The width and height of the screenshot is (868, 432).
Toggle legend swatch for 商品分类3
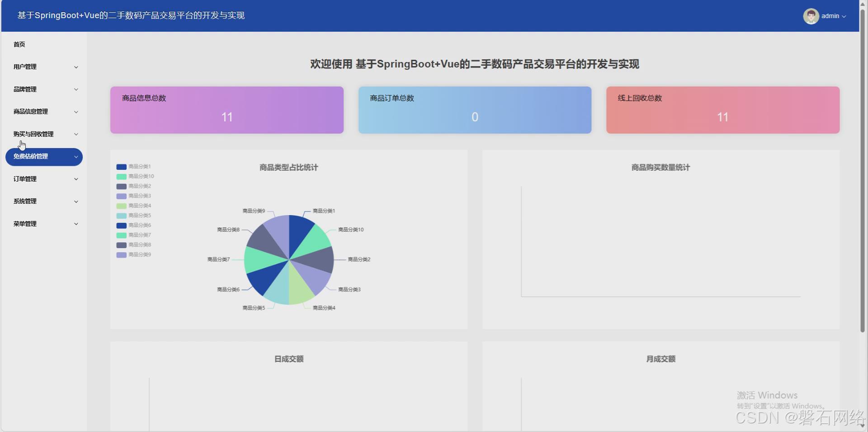coord(121,196)
